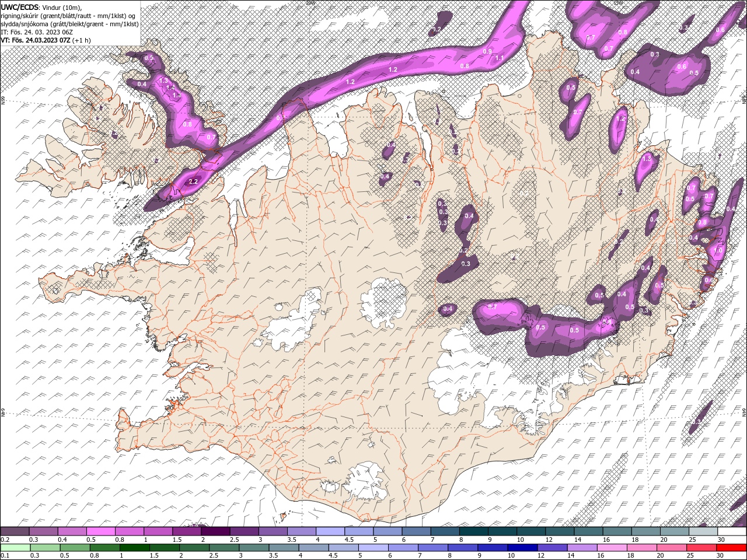Pick the bright pink 0.5–0.8 snow legend swatch

coord(100,531)
